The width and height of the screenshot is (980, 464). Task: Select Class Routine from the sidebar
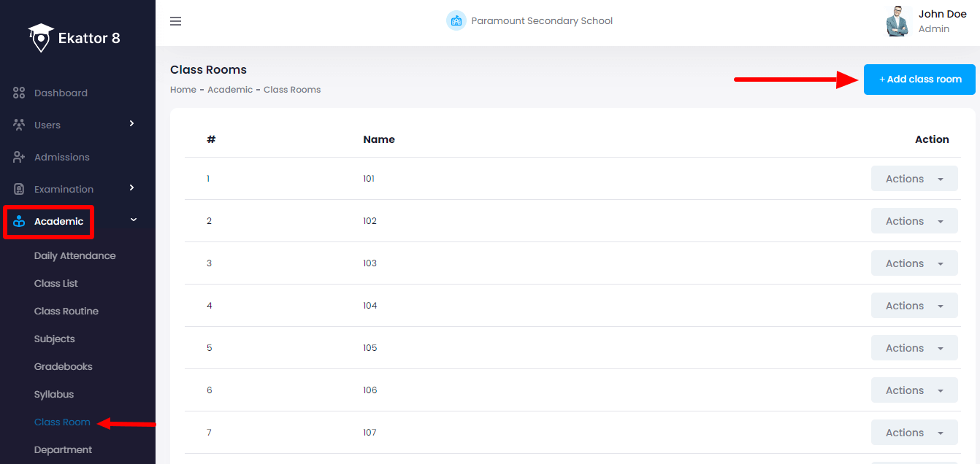pos(66,312)
